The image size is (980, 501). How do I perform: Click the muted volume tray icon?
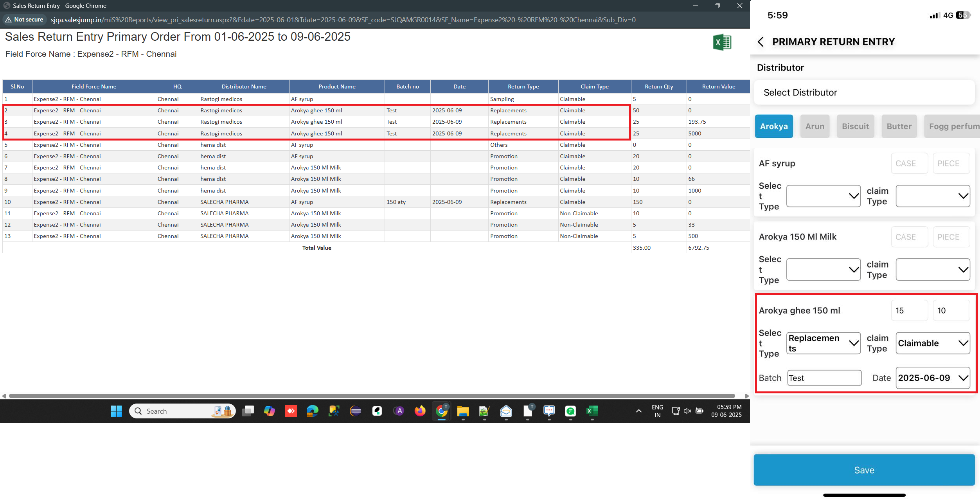687,411
